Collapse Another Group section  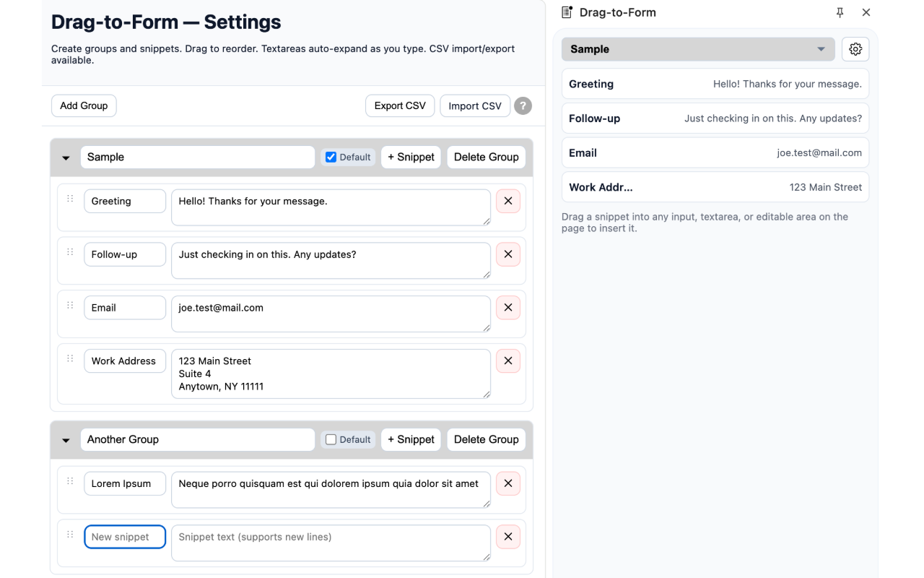click(66, 440)
